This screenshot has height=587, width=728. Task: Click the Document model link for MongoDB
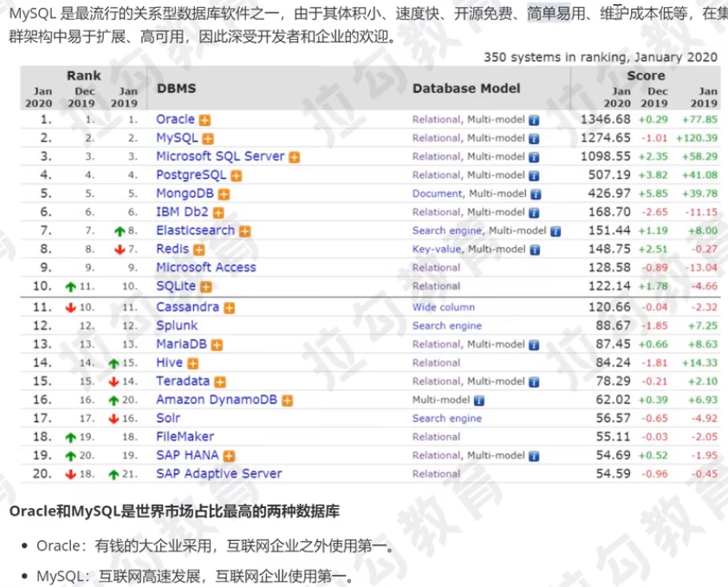tap(438, 193)
